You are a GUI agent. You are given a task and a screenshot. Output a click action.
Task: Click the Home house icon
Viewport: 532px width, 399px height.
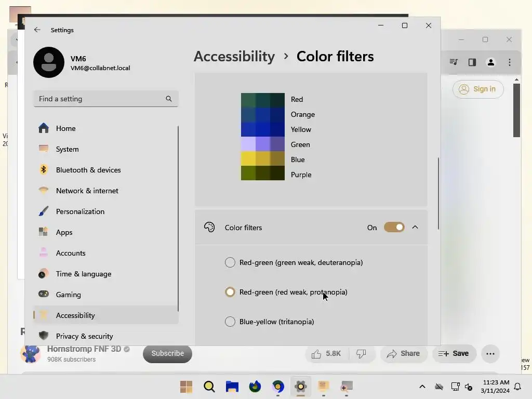[44, 128]
